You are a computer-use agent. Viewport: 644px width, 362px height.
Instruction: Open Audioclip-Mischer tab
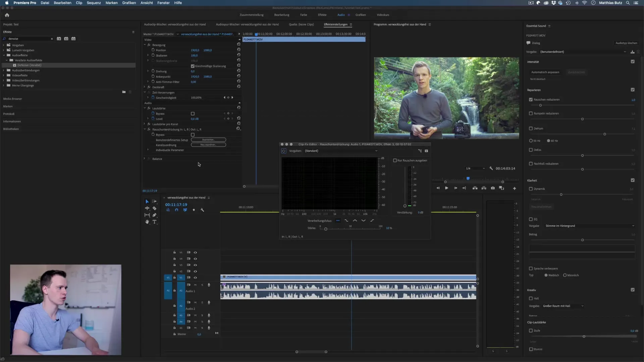pos(175,24)
